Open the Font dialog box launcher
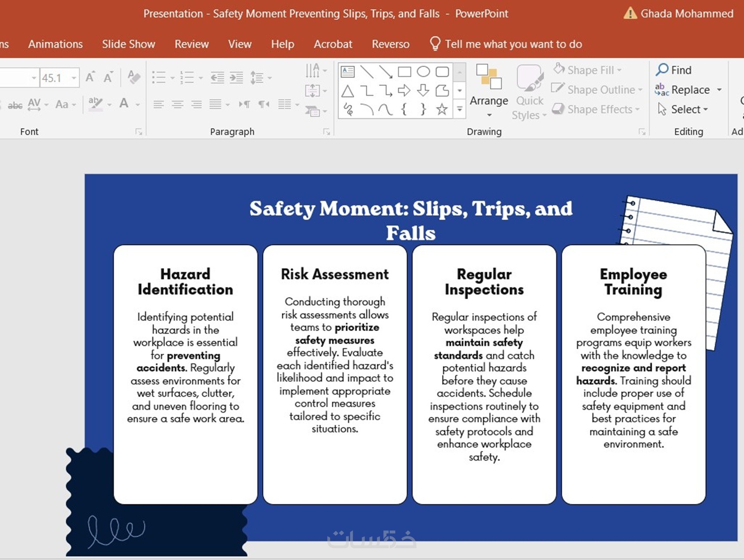The image size is (744, 560). (x=139, y=132)
